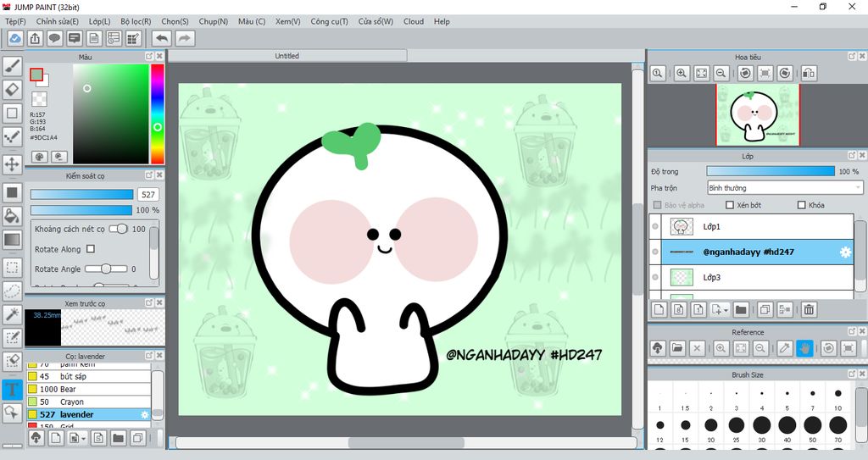Zoom out on the Navigator panel

point(721,73)
